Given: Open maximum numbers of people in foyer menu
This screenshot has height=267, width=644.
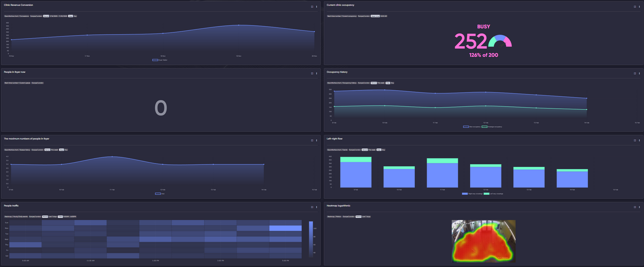Looking at the screenshot, I should (x=316, y=140).
